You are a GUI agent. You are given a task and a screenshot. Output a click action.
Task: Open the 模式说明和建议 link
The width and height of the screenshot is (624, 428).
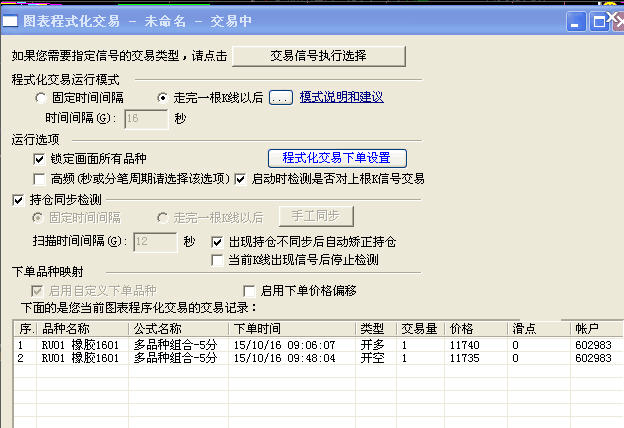341,98
